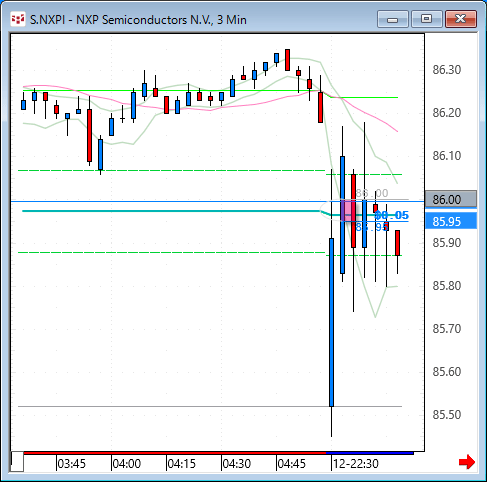Click the 04:00 time axis label
The image size is (487, 482).
click(x=126, y=464)
